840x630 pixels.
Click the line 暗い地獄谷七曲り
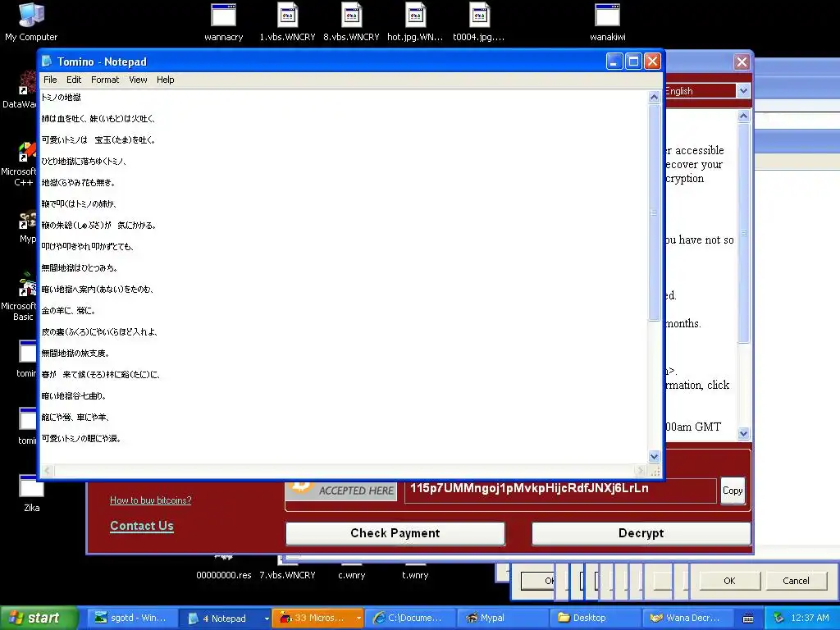(x=74, y=396)
